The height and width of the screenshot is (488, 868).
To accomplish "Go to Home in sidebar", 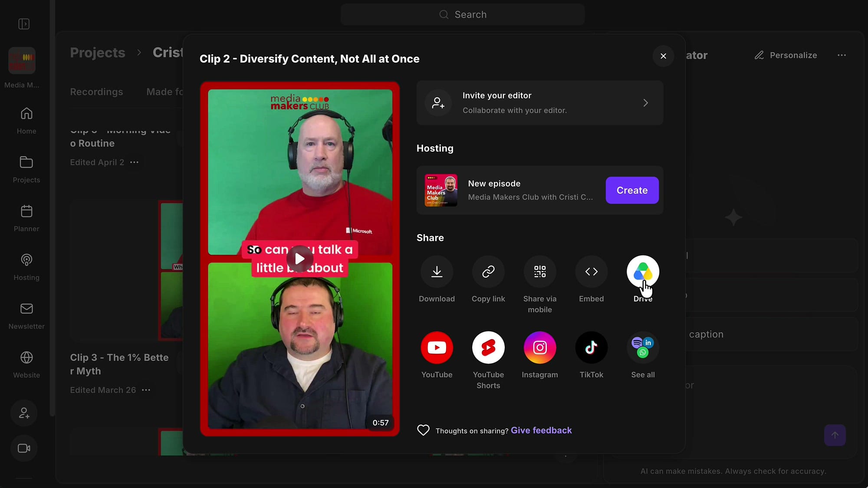I will pyautogui.click(x=26, y=121).
